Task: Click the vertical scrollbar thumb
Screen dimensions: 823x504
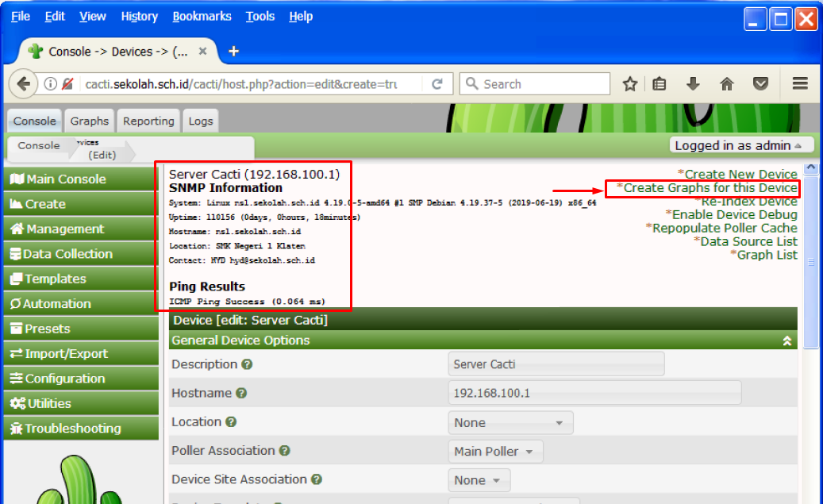Action: tap(811, 261)
